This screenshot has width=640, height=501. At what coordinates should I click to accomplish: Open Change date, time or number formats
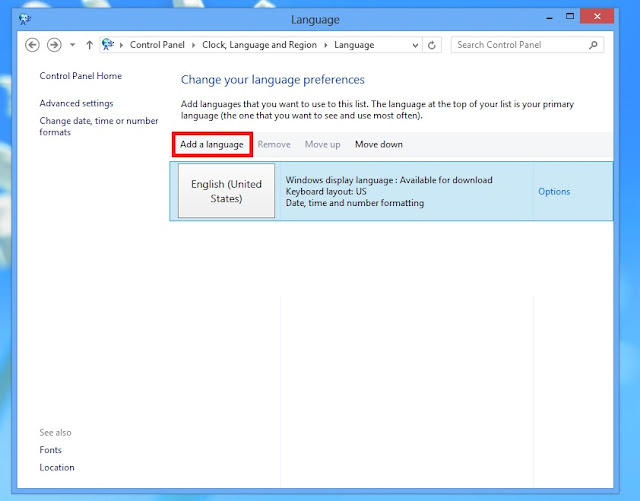99,127
